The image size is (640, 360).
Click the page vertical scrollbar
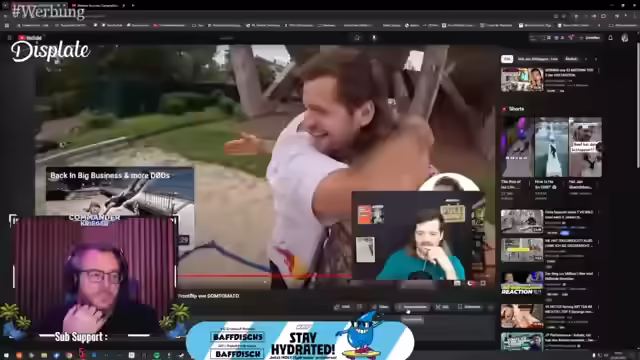tap(638, 106)
